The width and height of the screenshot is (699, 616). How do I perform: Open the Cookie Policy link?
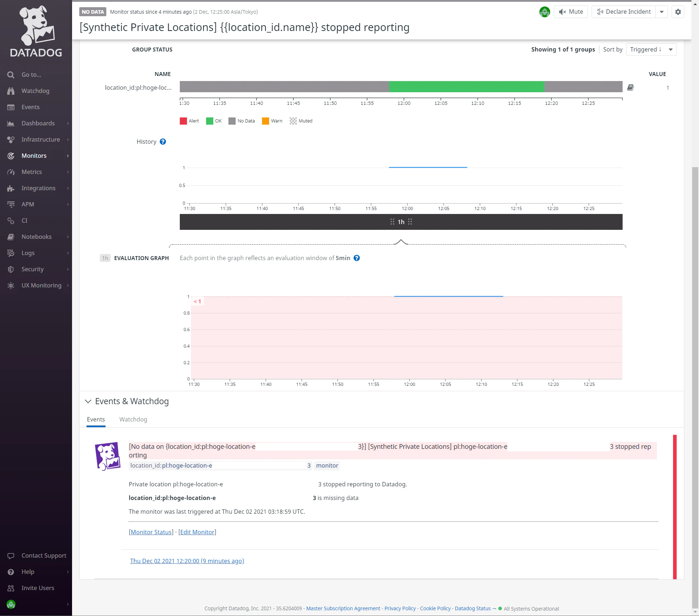tap(435, 608)
